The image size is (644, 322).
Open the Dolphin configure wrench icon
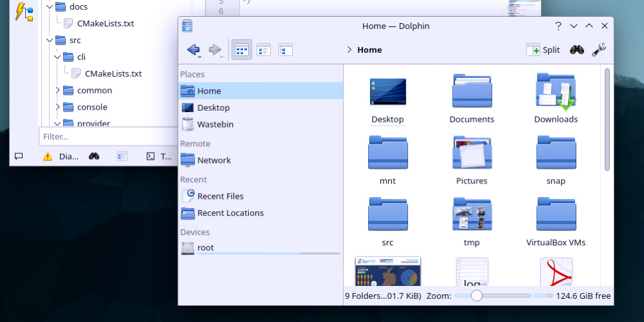click(598, 50)
